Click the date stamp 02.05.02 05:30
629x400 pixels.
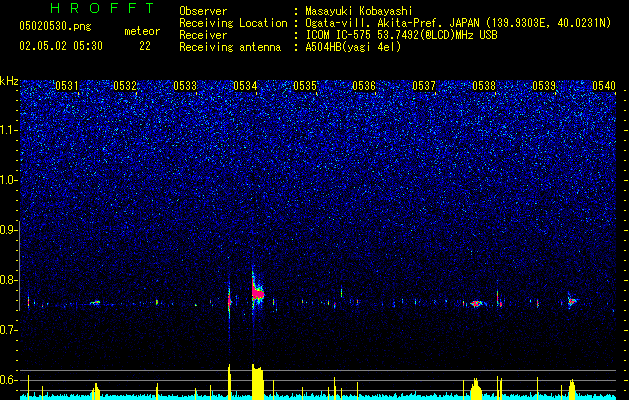61,46
